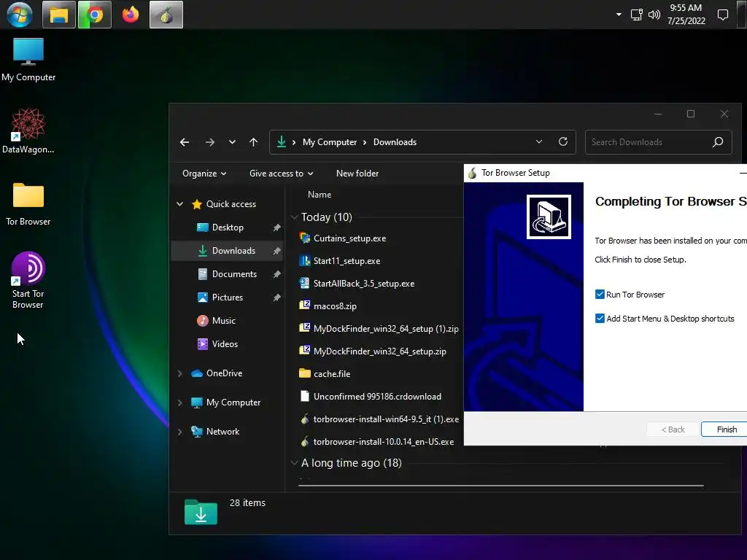Sort by the Name column header
The height and width of the screenshot is (560, 747).
click(x=320, y=194)
